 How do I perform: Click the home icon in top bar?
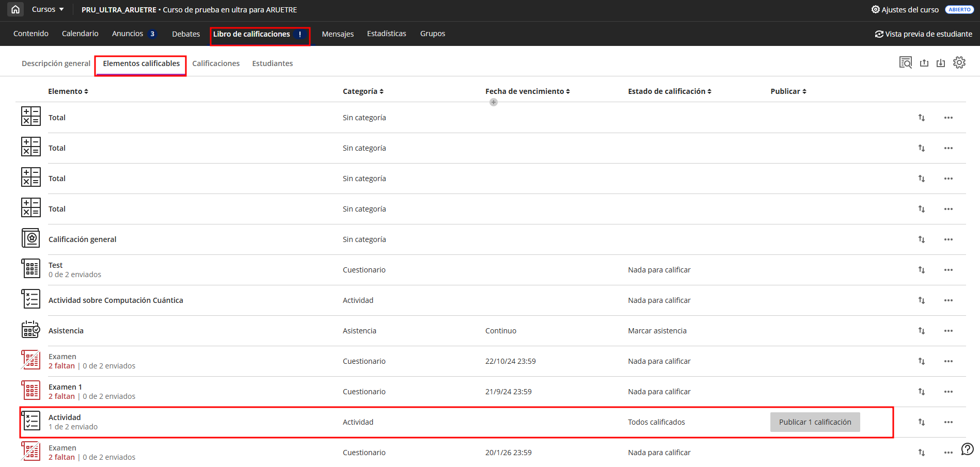15,9
